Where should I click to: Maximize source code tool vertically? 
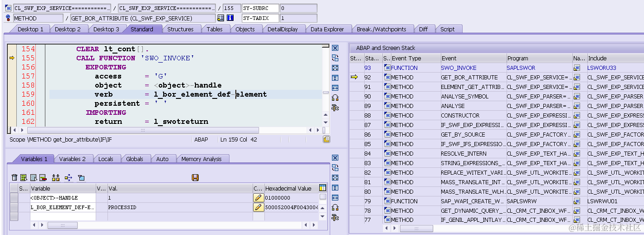(x=335, y=78)
